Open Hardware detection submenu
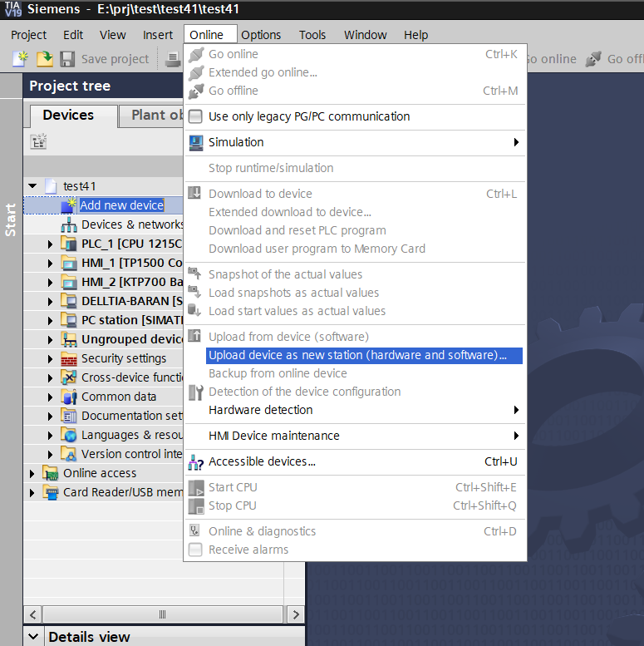Viewport: 644px width, 646px height. (x=355, y=410)
